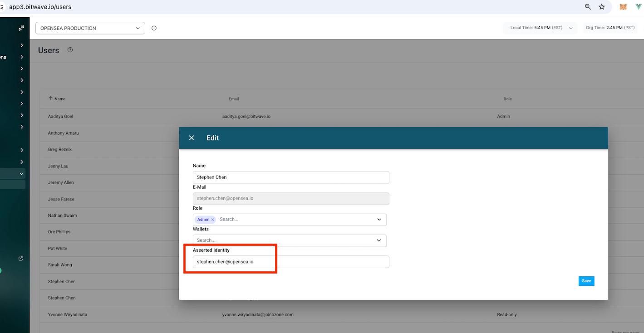Select the Yvonne Wiryadinata row name
Image resolution: width=644 pixels, height=333 pixels.
click(68, 314)
